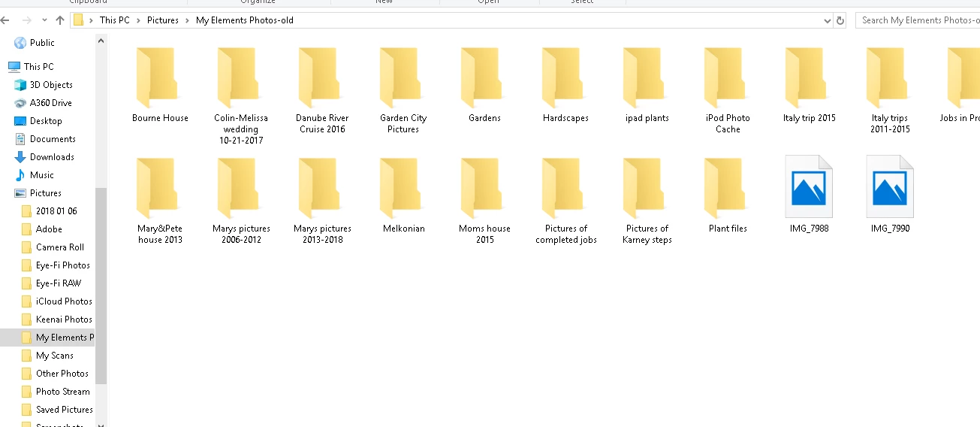Select the Hardscapes folder

(x=565, y=85)
